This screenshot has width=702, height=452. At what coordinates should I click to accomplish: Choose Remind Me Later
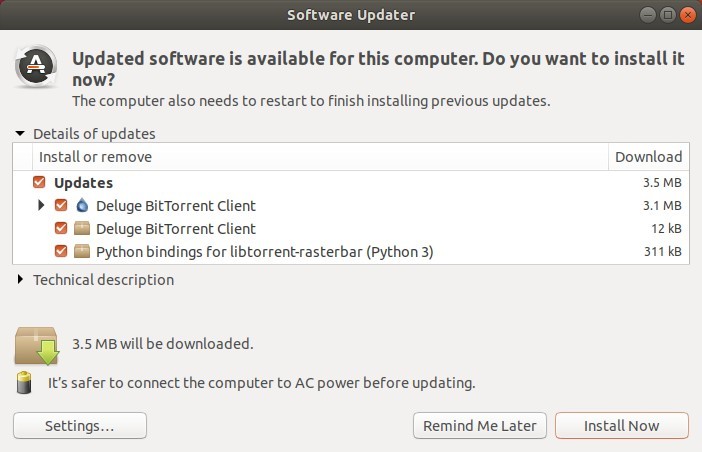pyautogui.click(x=479, y=426)
